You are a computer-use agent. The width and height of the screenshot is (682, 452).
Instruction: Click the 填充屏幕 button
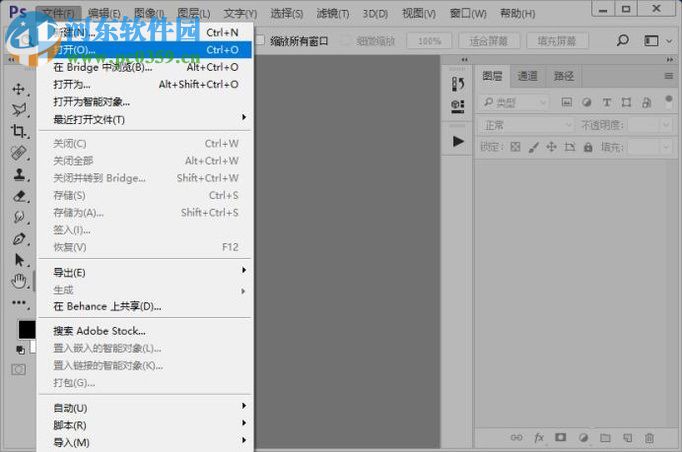coord(557,41)
